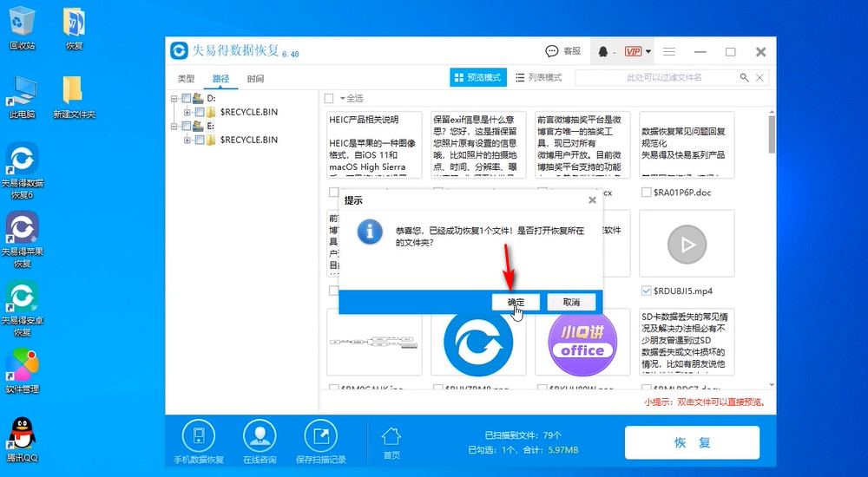868x477 pixels.
Task: Select the blue circular logo image thumbnail
Action: (x=478, y=343)
